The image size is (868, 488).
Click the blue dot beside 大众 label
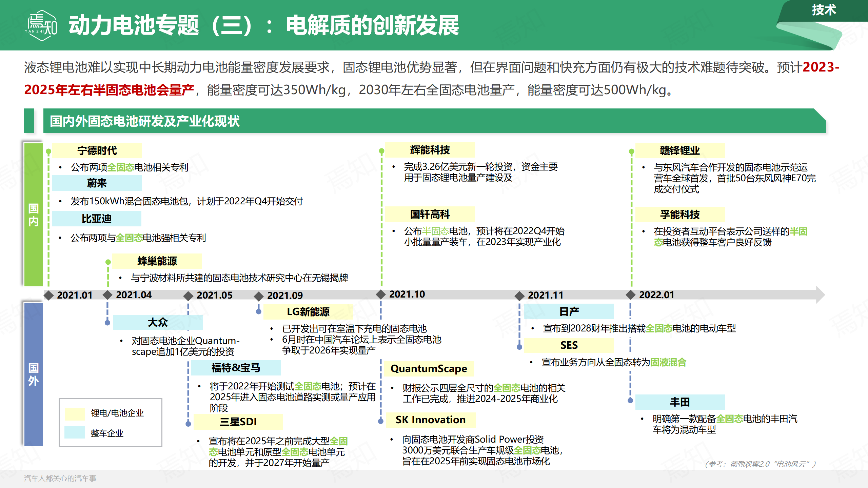point(107,323)
